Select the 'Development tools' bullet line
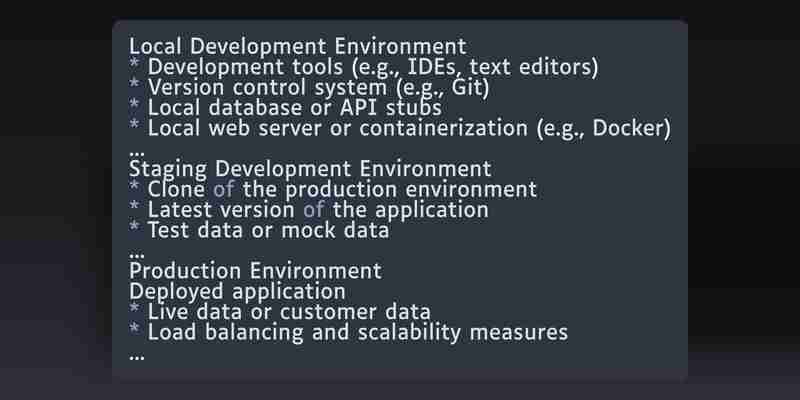The height and width of the screenshot is (400, 800). coord(364,67)
